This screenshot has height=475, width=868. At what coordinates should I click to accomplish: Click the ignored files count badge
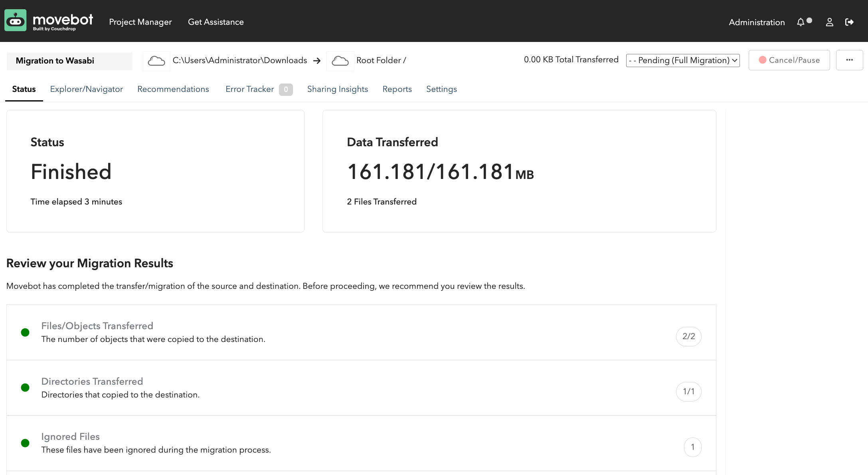tap(693, 447)
